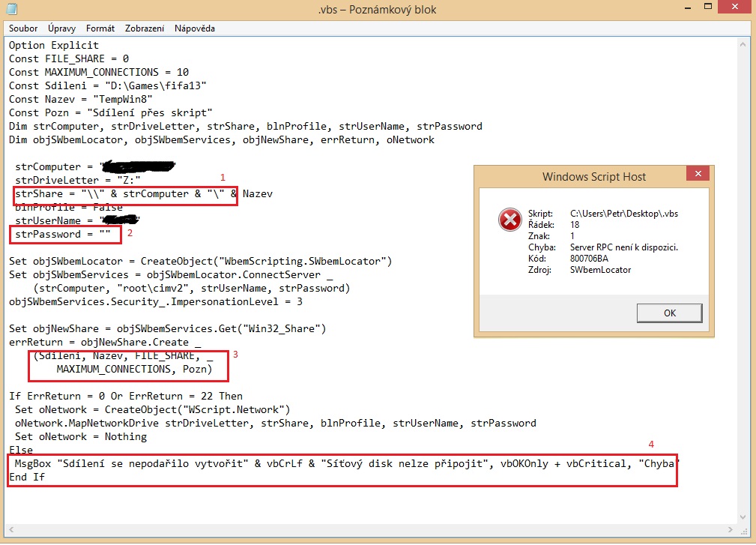Image resolution: width=756 pixels, height=545 pixels.
Task: Click script path C:\Users\Petr\Desktop\.vbs in dialog
Action: click(624, 214)
